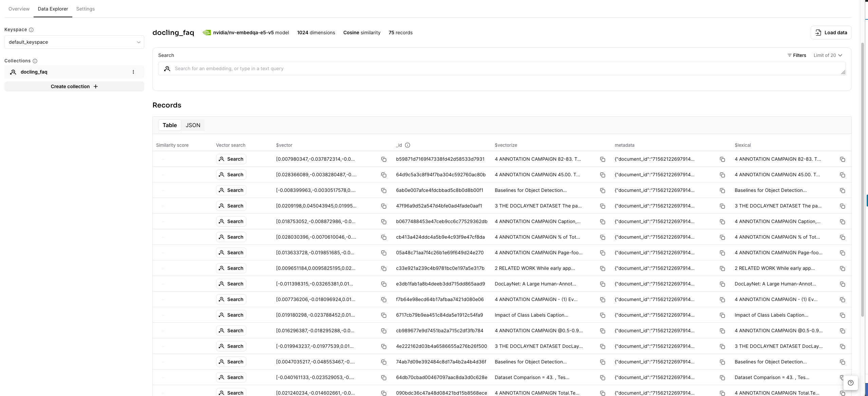Copy metadata of Baselines for Object Detection row

(722, 191)
